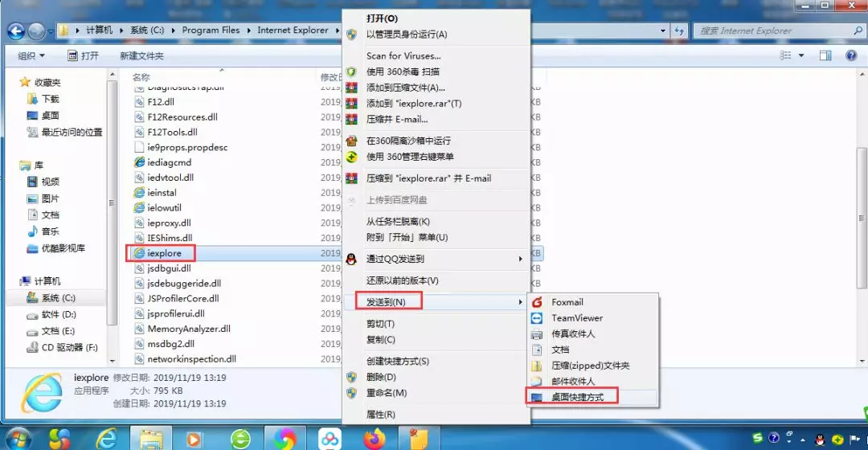This screenshot has height=450, width=868.
Task: Click 压缩(zipped)文件夹 folder icon
Action: 537,366
